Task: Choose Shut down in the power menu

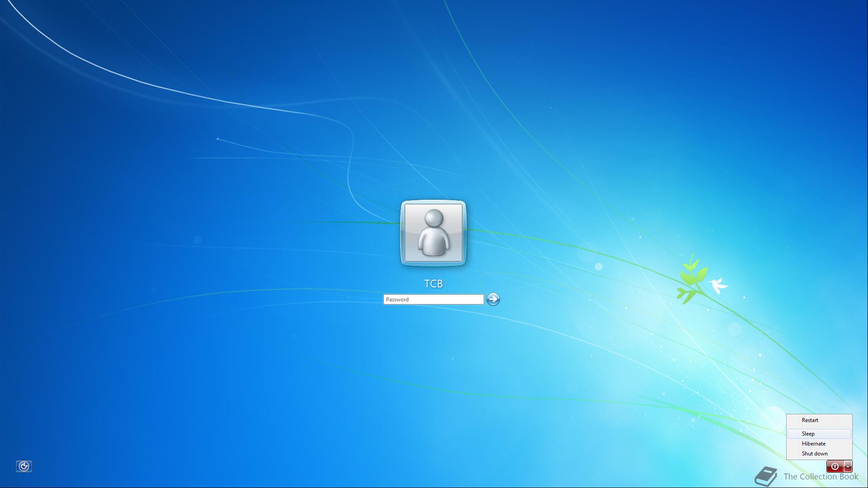Action: click(x=819, y=454)
